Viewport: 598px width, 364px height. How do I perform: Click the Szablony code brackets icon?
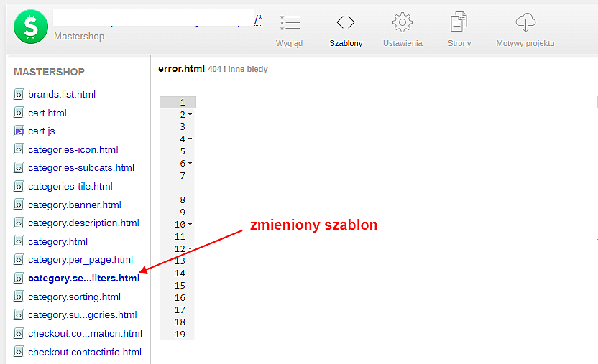point(346,22)
